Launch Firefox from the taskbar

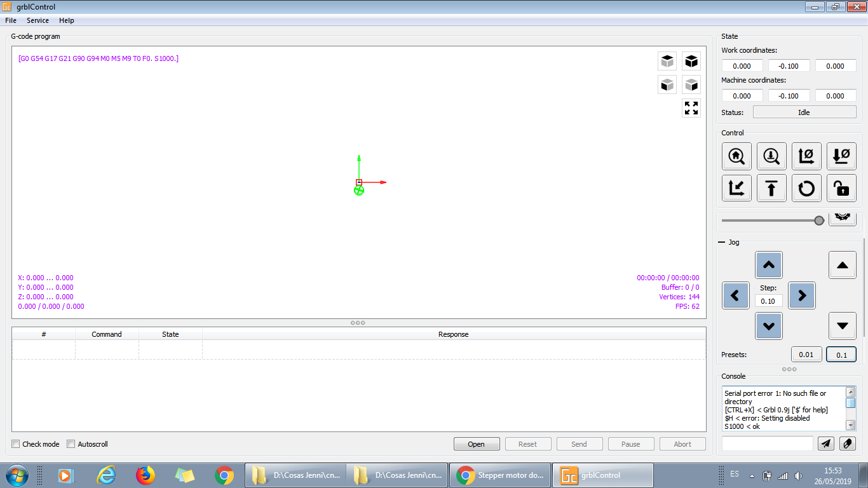tap(146, 475)
